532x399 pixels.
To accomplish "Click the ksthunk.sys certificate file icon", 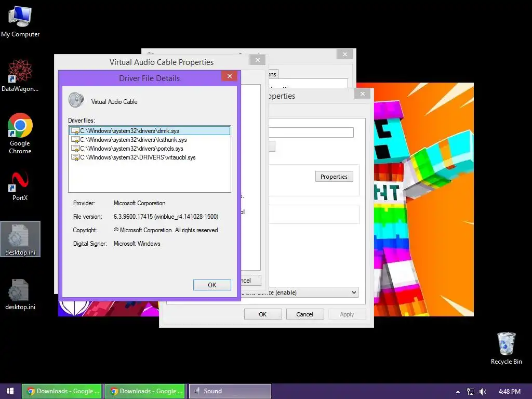I will pyautogui.click(x=75, y=140).
